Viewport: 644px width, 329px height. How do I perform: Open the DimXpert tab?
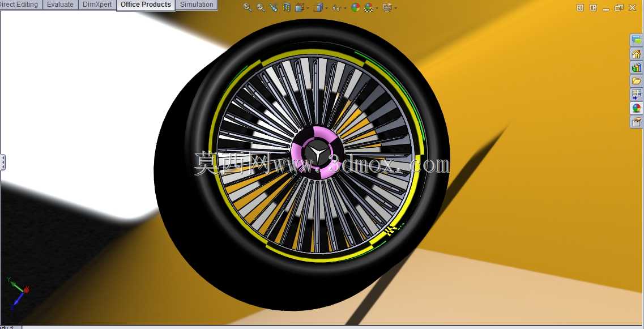point(97,5)
